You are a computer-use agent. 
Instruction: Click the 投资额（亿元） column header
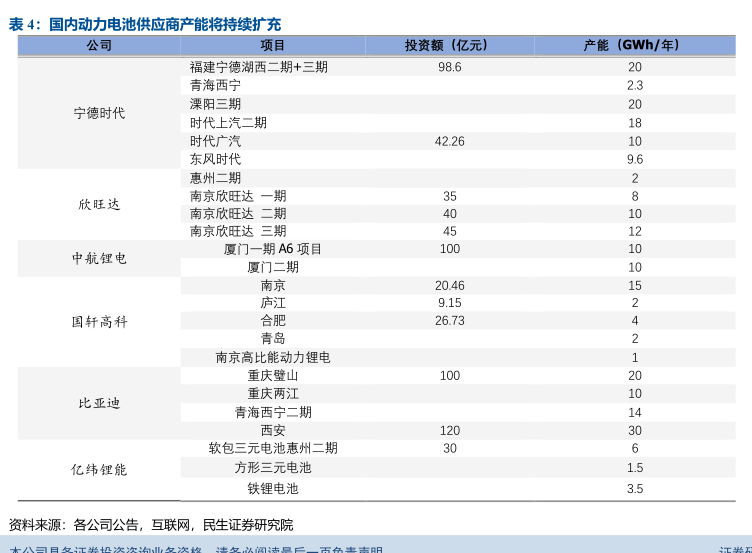coord(449,46)
